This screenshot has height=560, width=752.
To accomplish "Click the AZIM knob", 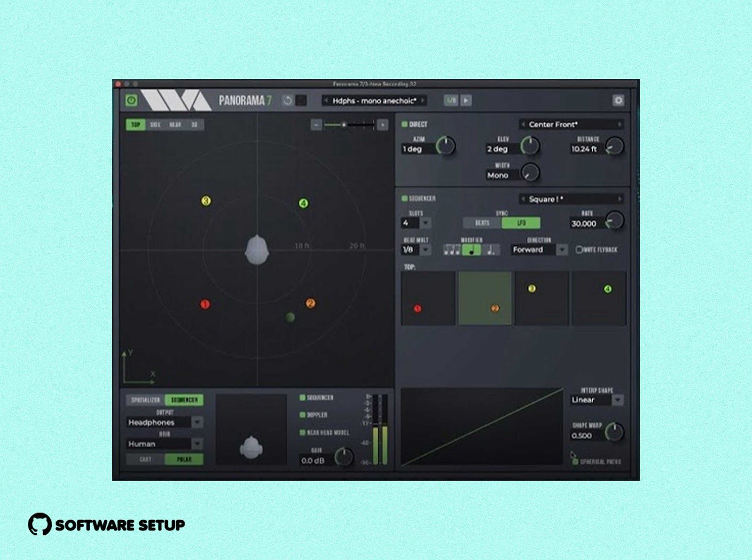I will pos(446,146).
